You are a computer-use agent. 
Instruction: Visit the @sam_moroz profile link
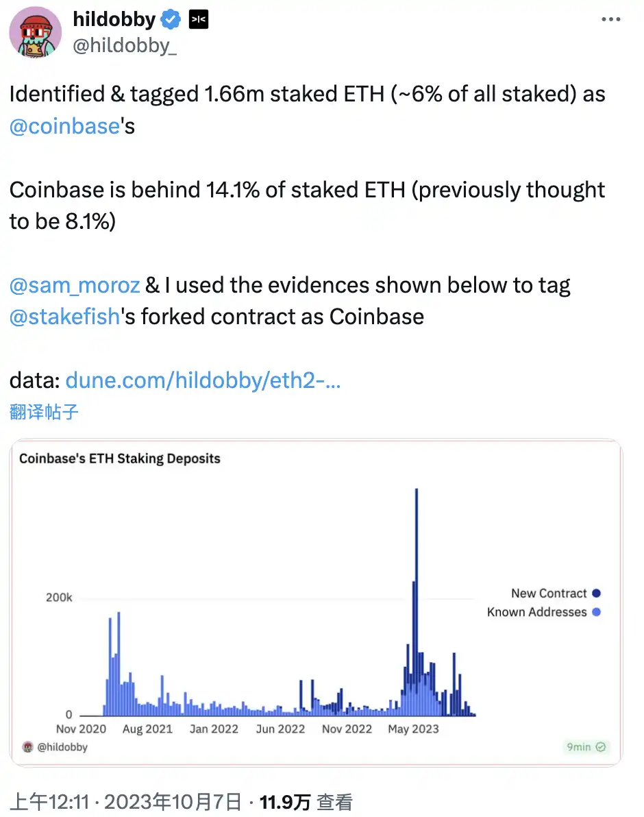pos(75,285)
